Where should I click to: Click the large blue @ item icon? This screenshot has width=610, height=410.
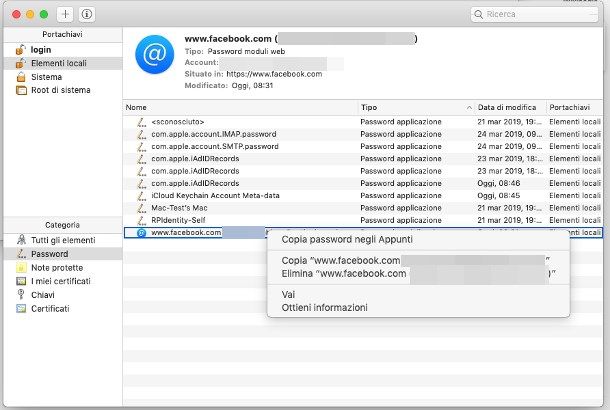pyautogui.click(x=154, y=54)
